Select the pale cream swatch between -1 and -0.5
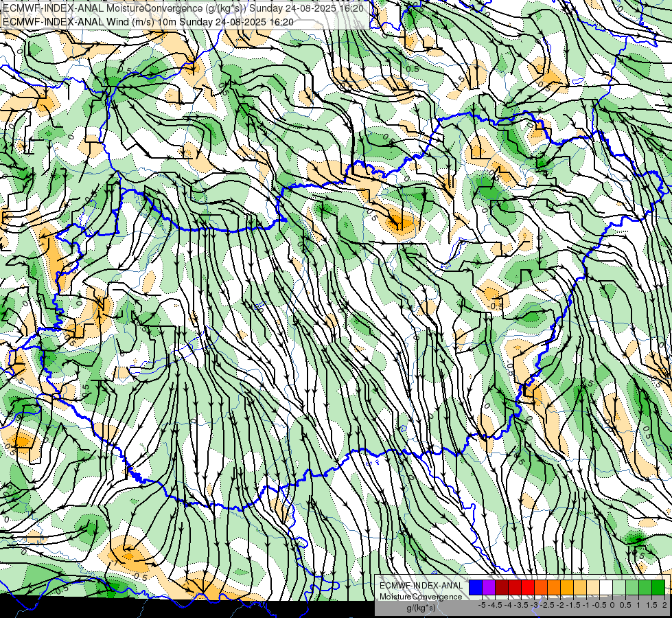Image resolution: width=672 pixels, height=618 pixels. [x=593, y=587]
